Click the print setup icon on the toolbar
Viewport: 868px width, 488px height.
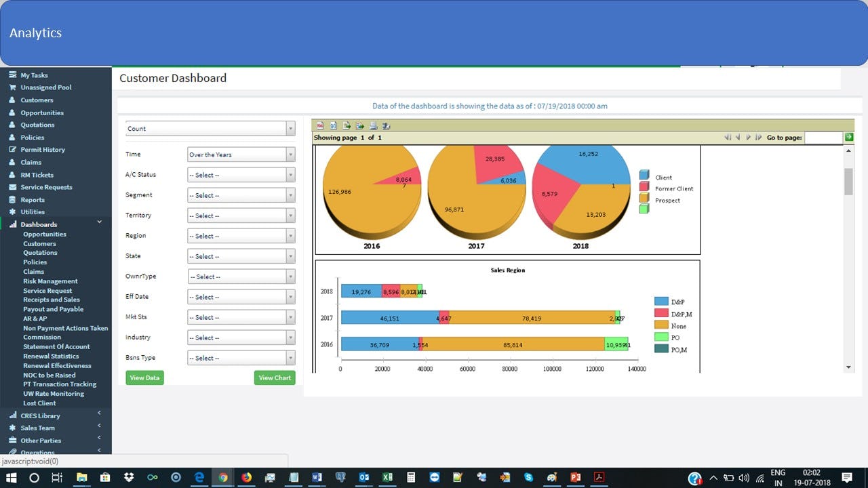(387, 125)
